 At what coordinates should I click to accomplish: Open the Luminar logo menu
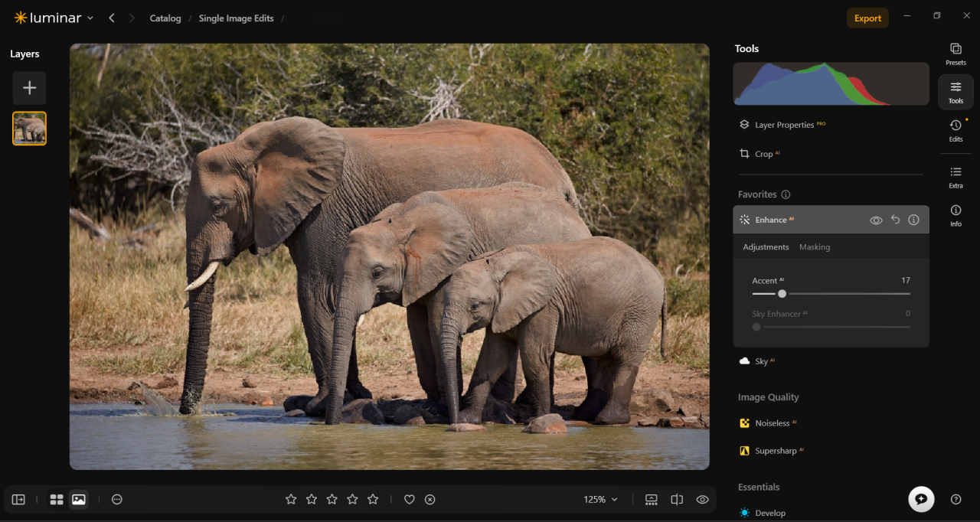54,18
